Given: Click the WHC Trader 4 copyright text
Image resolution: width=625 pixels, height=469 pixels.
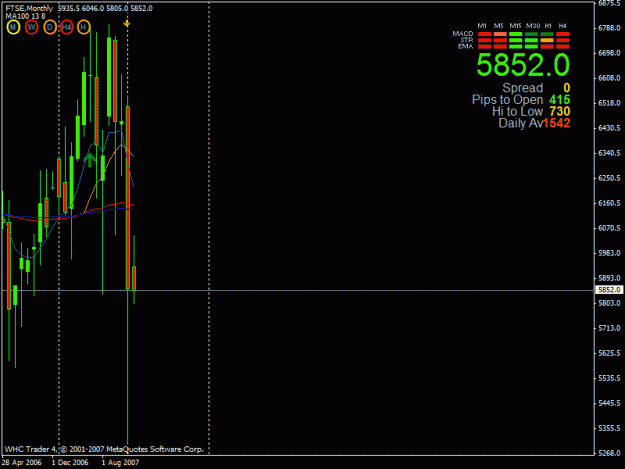Looking at the screenshot, I should (104, 449).
